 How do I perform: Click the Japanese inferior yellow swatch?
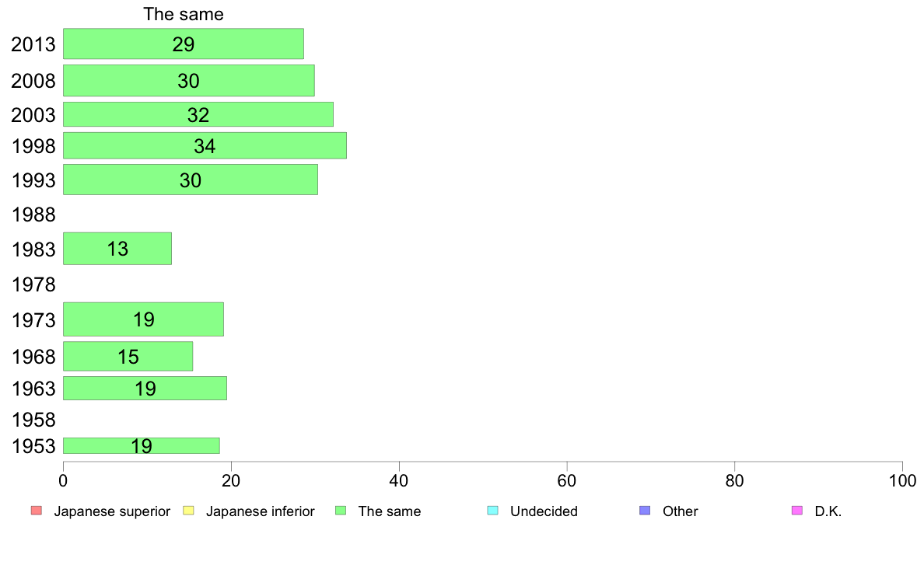click(188, 510)
